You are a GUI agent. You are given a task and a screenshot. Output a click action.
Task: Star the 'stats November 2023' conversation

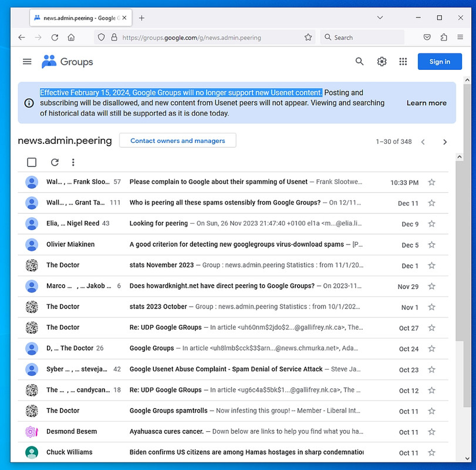click(x=431, y=266)
